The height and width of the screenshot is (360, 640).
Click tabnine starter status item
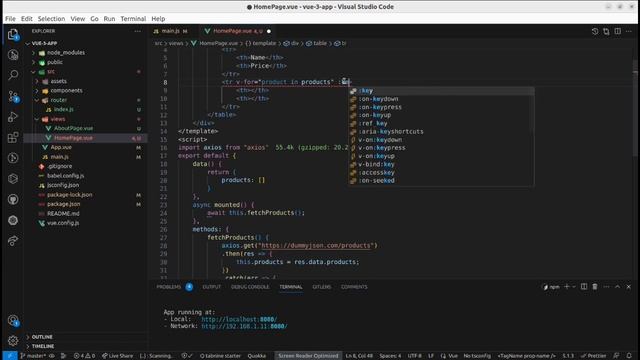(220, 356)
